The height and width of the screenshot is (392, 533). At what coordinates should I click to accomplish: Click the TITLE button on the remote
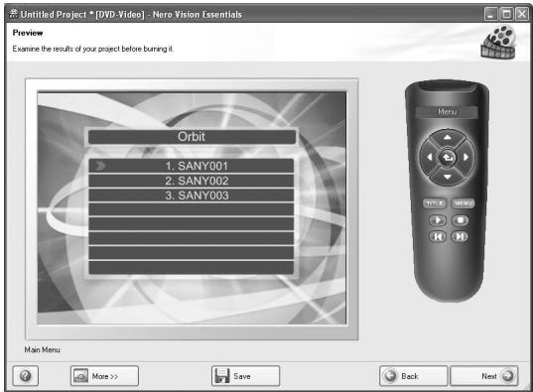tap(434, 203)
